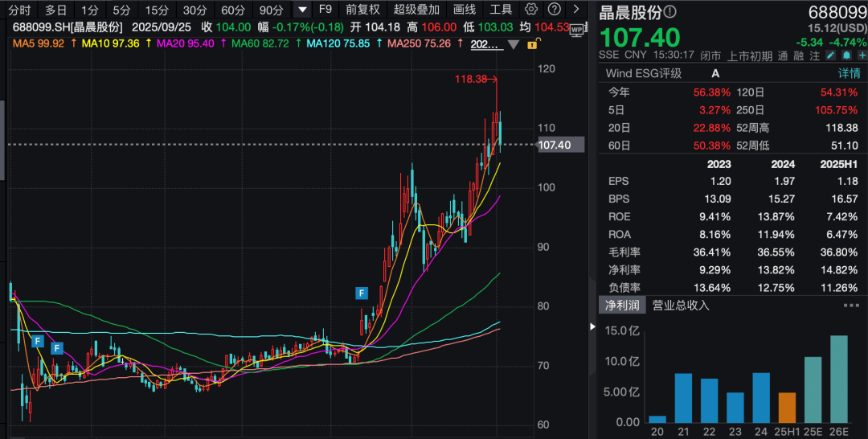Screen dimensions: 868x439
Task: Click the orange 25H1 profit bar
Action: coord(788,408)
